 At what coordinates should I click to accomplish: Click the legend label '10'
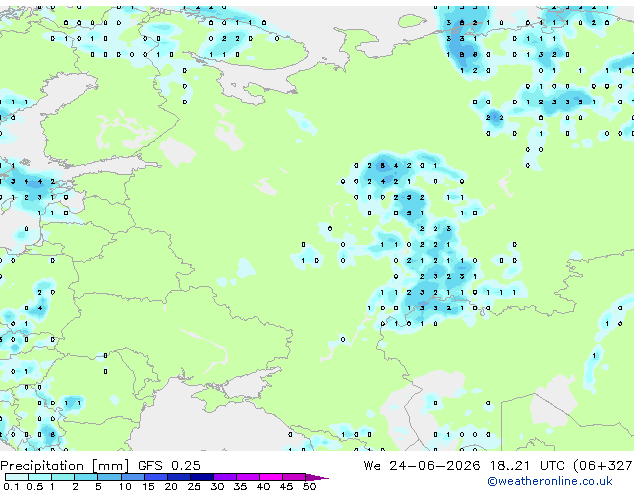coord(125,486)
